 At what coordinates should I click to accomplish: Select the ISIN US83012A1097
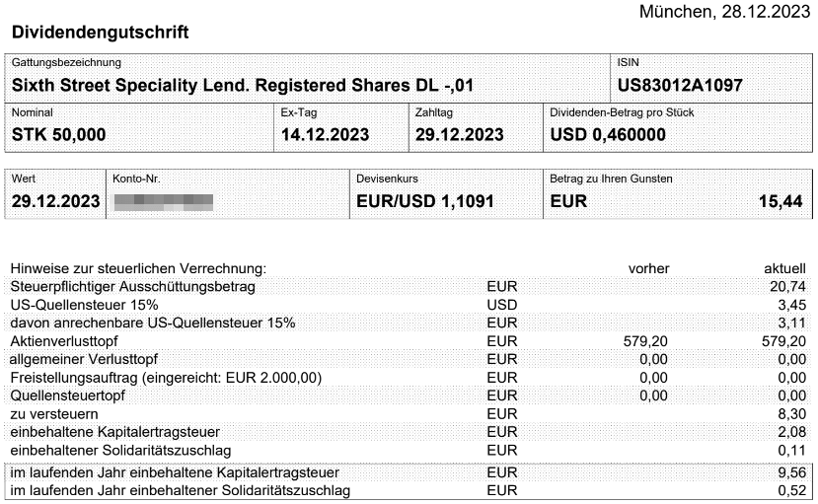(x=680, y=86)
